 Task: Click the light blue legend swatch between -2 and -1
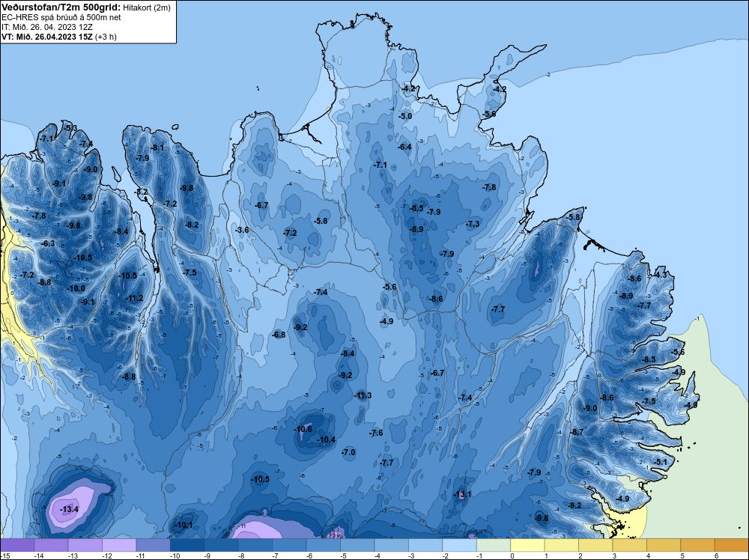pos(460,545)
